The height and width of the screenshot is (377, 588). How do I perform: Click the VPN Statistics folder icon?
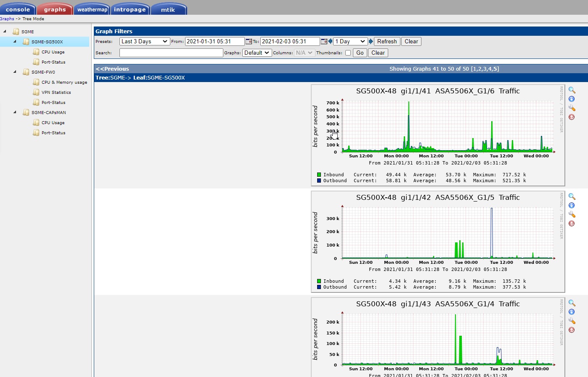click(x=36, y=92)
